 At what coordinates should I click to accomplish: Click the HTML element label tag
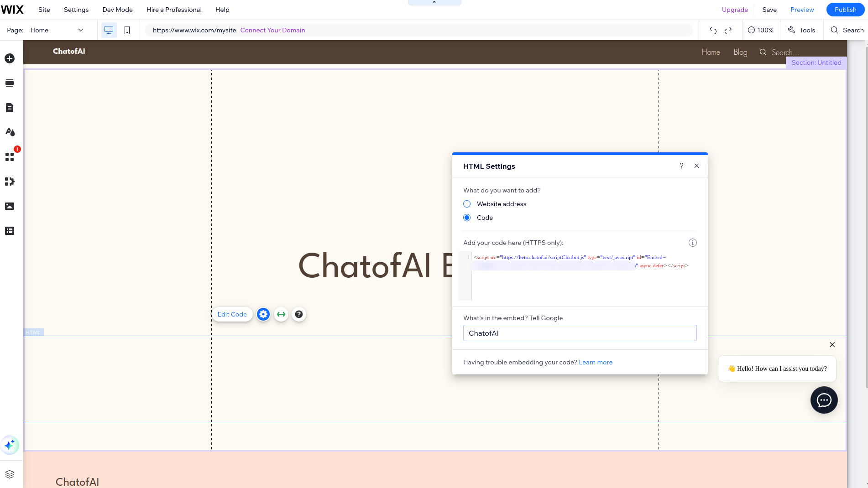(33, 332)
